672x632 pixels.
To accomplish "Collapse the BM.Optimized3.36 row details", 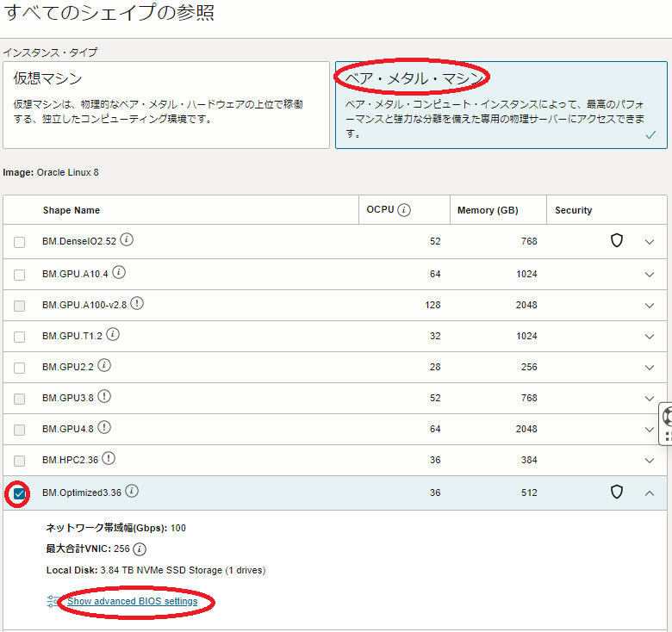I will pos(650,493).
